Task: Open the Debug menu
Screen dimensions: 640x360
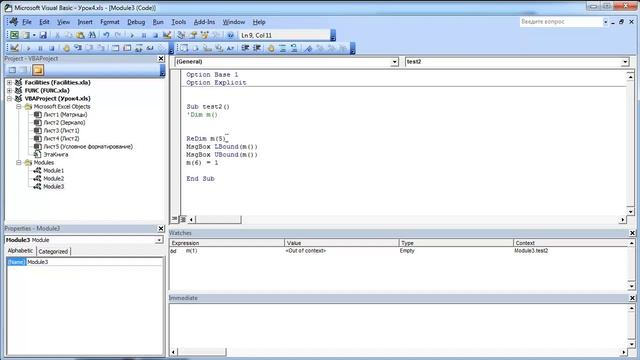Action: (136, 22)
